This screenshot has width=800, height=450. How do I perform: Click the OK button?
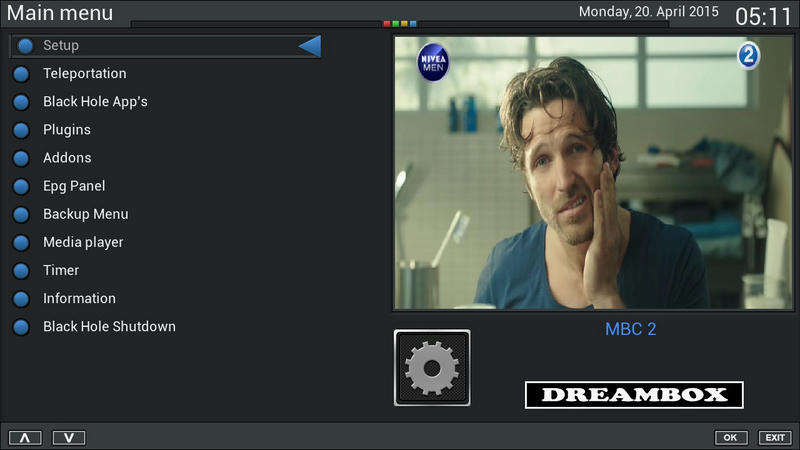coord(731,437)
